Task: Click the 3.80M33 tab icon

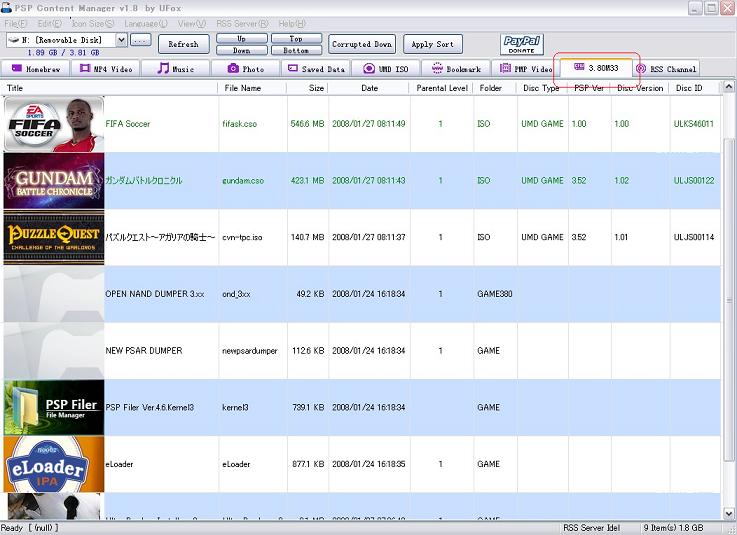Action: (579, 67)
